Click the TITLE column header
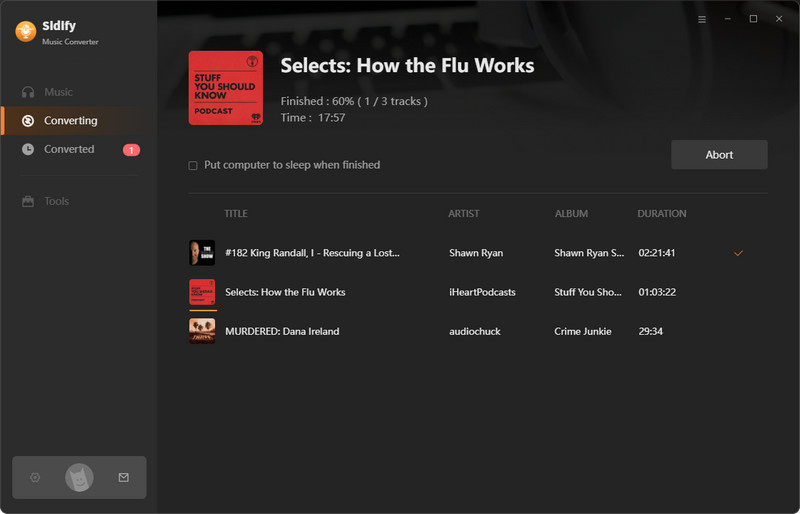 click(x=236, y=213)
